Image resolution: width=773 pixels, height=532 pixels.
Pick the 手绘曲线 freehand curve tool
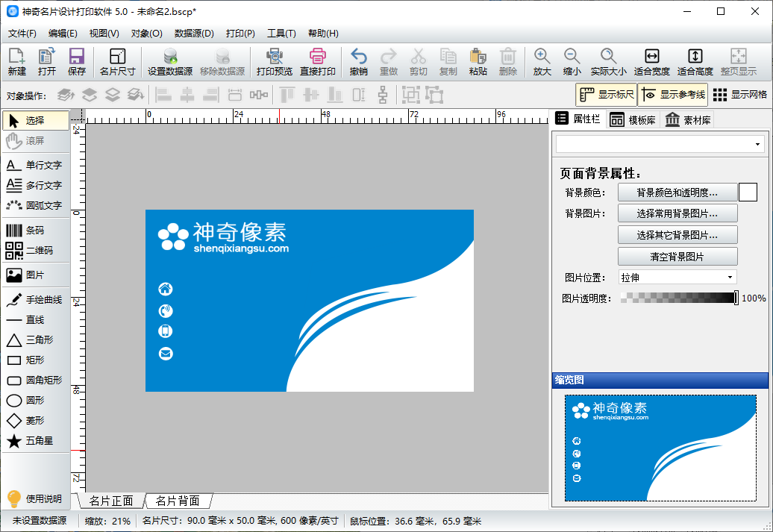(x=35, y=300)
